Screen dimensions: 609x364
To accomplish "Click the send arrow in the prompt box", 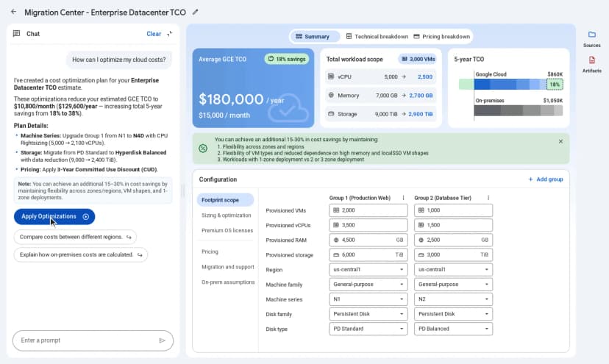I will click(x=162, y=340).
